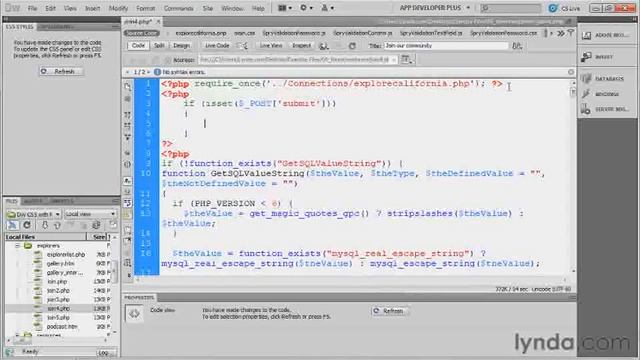Open related file explorecalifornia.php

click(201, 33)
